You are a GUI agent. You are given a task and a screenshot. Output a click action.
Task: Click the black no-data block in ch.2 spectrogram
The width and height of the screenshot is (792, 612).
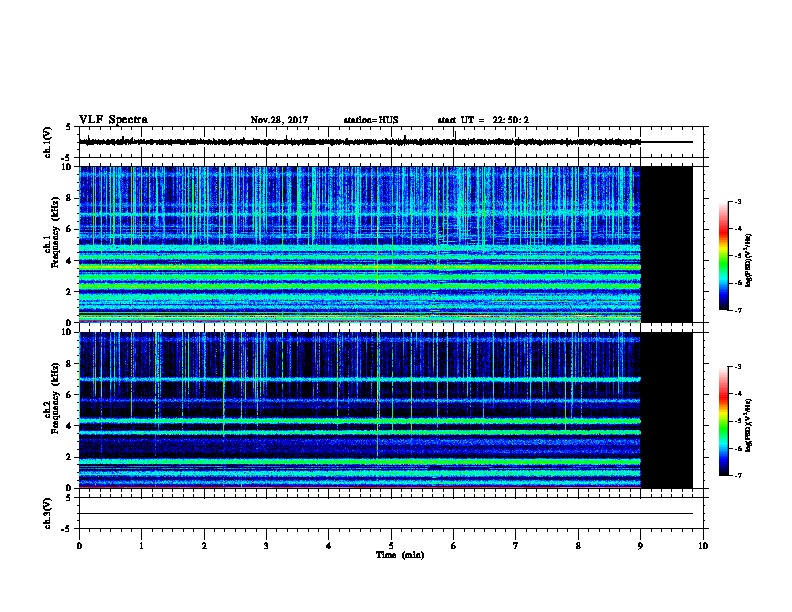click(667, 410)
